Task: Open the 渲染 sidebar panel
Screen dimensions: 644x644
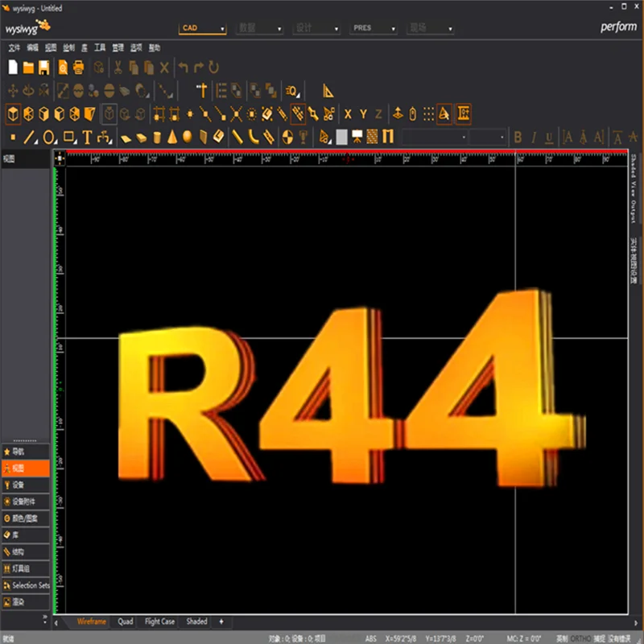Action: pos(26,602)
